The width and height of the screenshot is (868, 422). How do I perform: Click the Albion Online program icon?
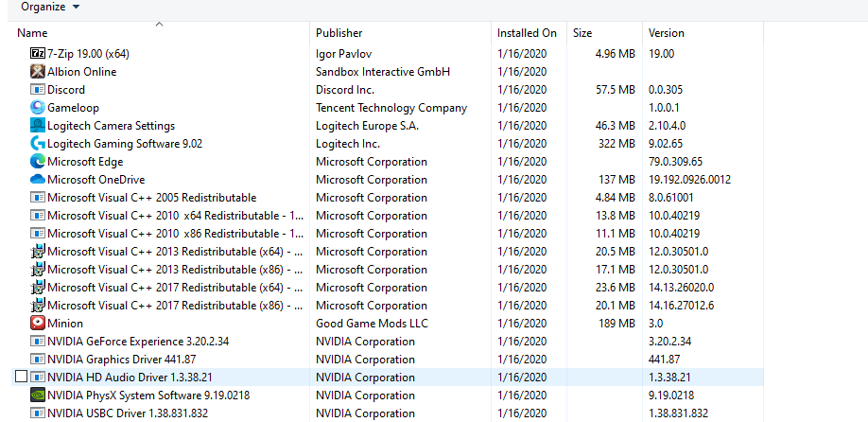(x=37, y=72)
